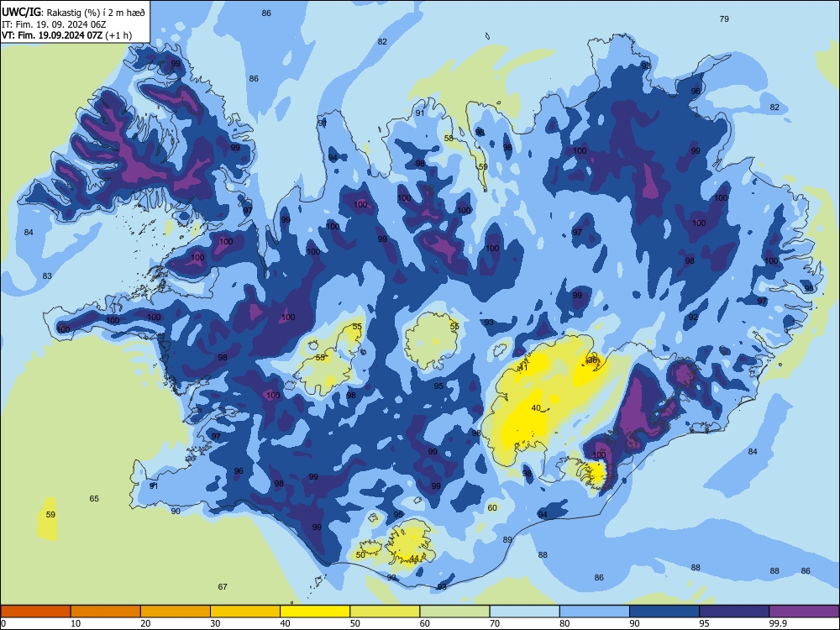Image resolution: width=840 pixels, height=630 pixels.
Task: Click the map value '90' off the southwest coast
Action: [176, 511]
